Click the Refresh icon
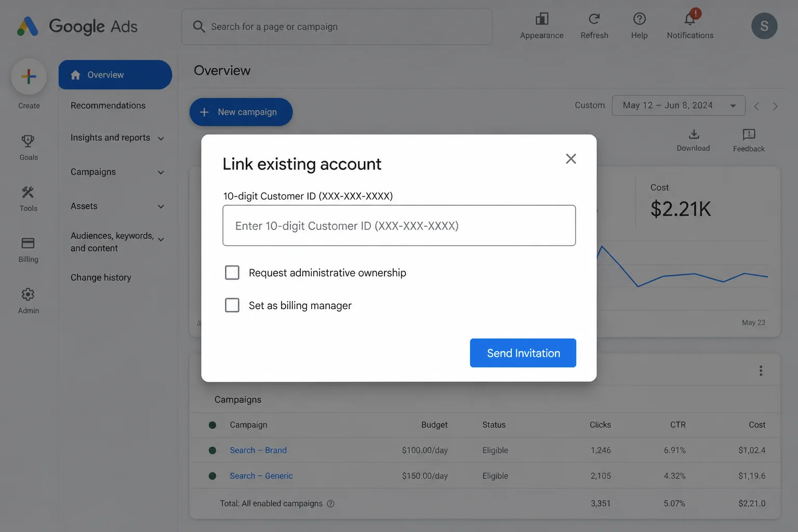798x532 pixels. [x=594, y=19]
